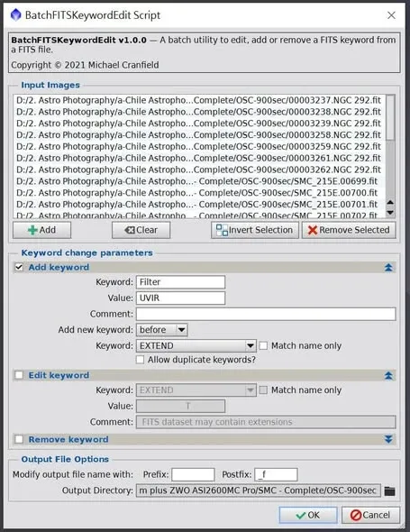Select SMC_215E.00700.fit list entry

(x=199, y=193)
